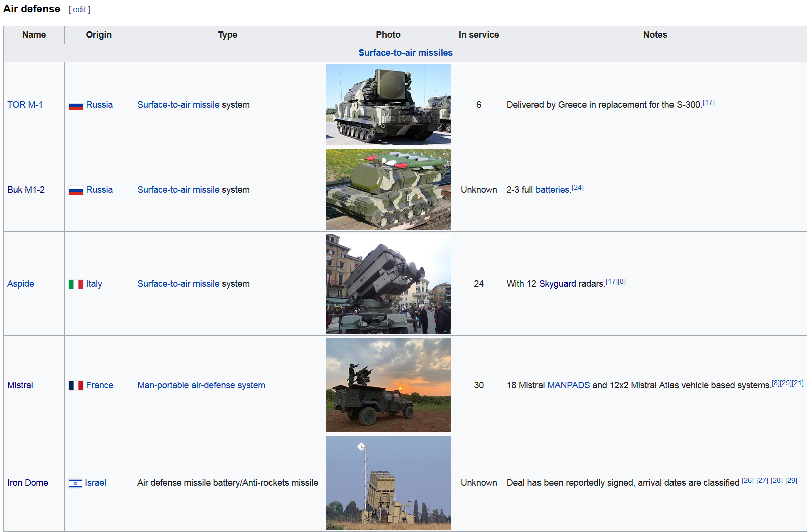Click Unknown in the Buk M1-2 row
807x532 pixels.
pyautogui.click(x=479, y=190)
